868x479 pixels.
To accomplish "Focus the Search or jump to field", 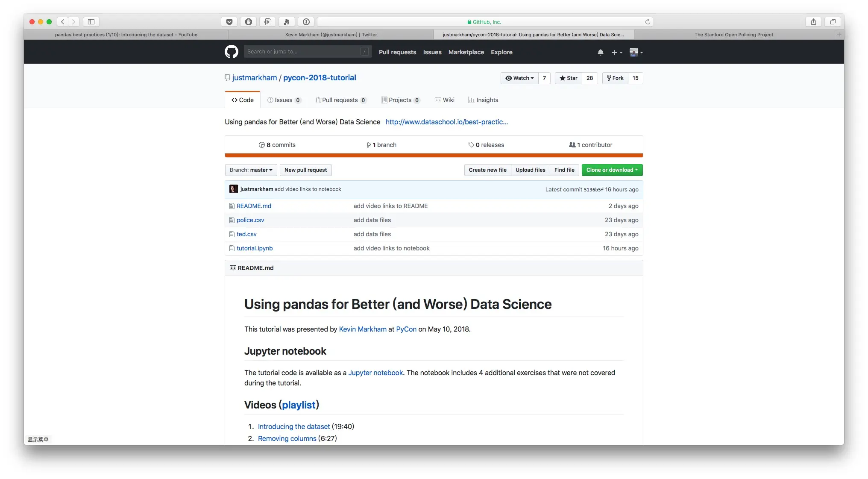I will pos(308,52).
